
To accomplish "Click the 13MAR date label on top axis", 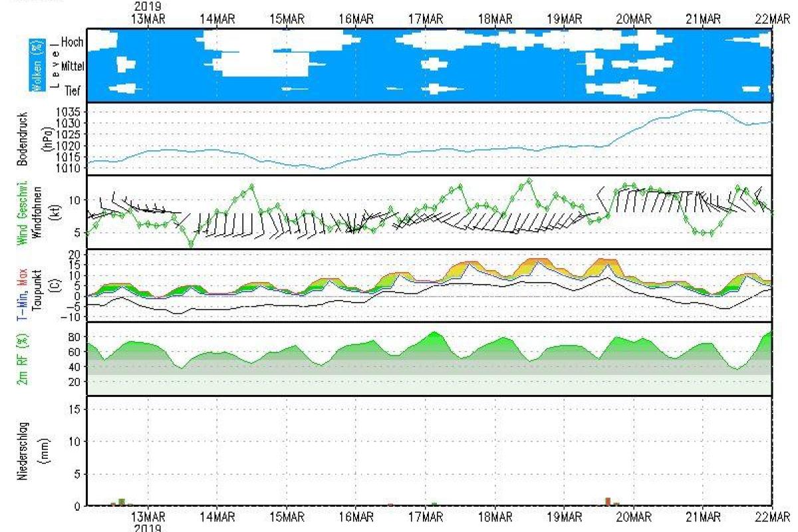I will [x=148, y=19].
